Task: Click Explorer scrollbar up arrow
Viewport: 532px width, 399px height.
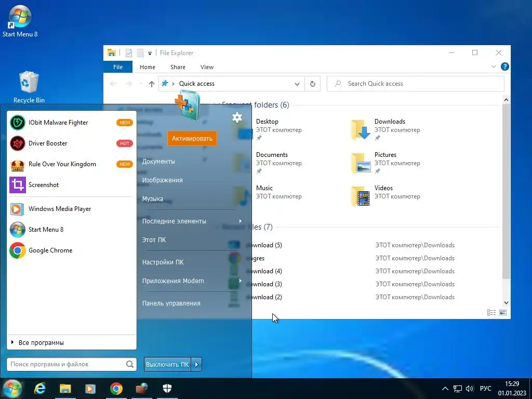Action: (506, 100)
